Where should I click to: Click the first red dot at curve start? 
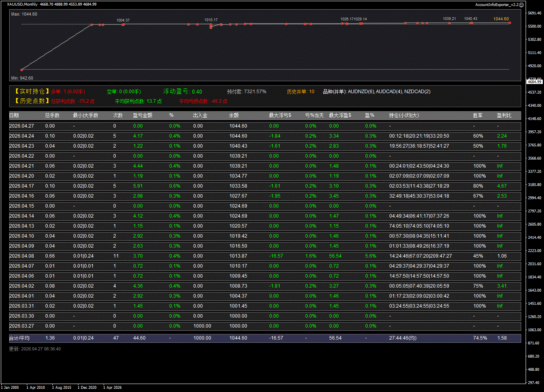click(x=22, y=70)
